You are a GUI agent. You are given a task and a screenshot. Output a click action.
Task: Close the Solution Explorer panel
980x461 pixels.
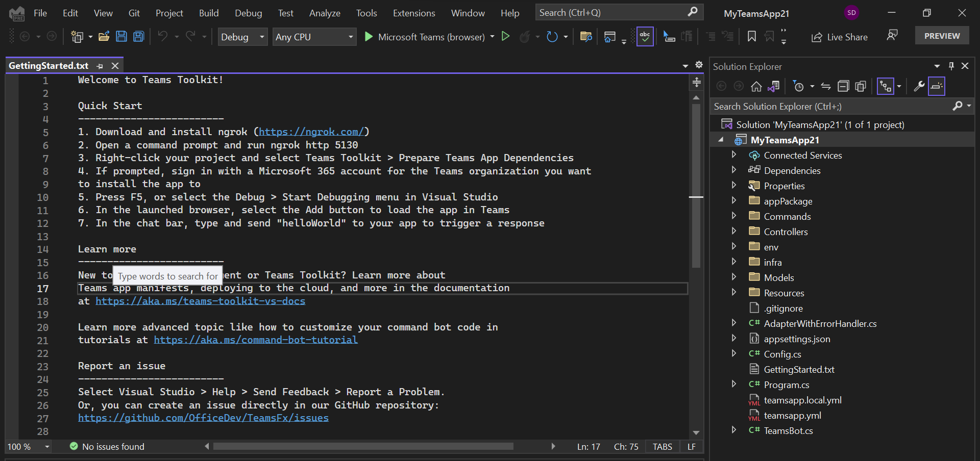pyautogui.click(x=965, y=66)
